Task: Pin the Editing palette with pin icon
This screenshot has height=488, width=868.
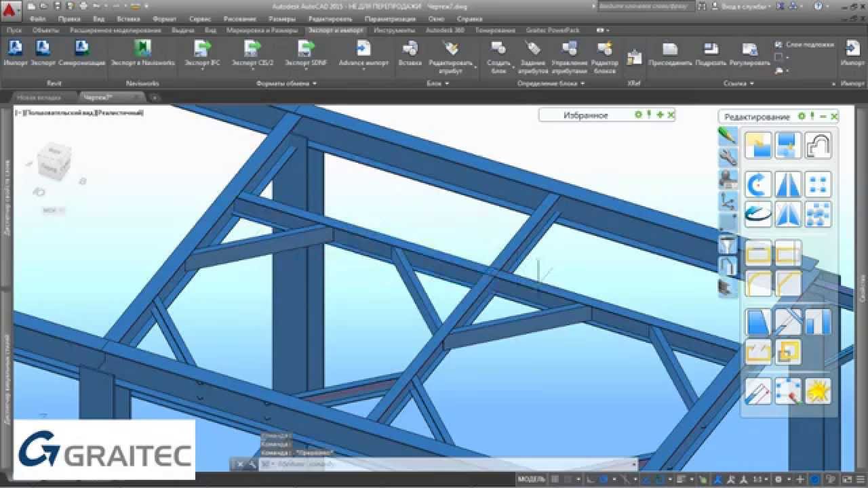Action: coord(812,117)
